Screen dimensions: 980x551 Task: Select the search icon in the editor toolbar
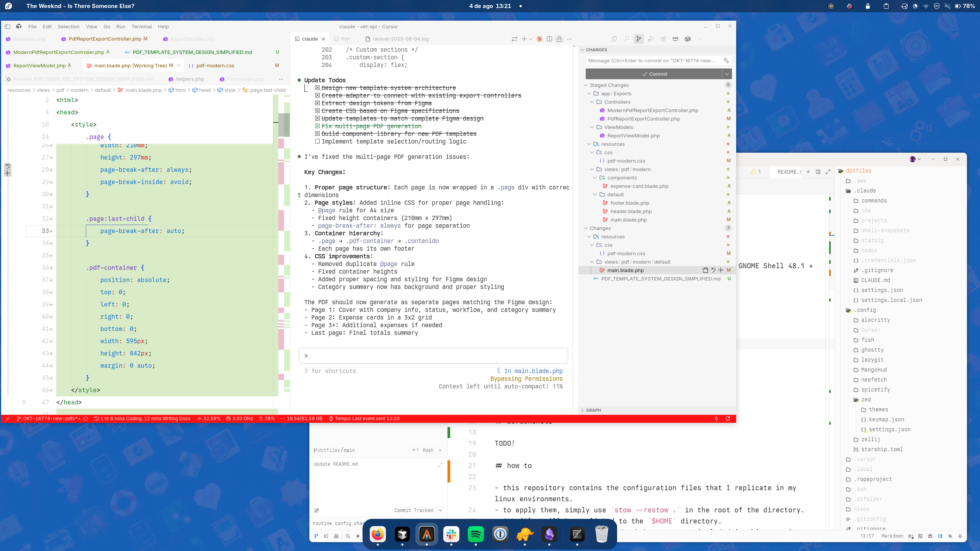point(626,39)
